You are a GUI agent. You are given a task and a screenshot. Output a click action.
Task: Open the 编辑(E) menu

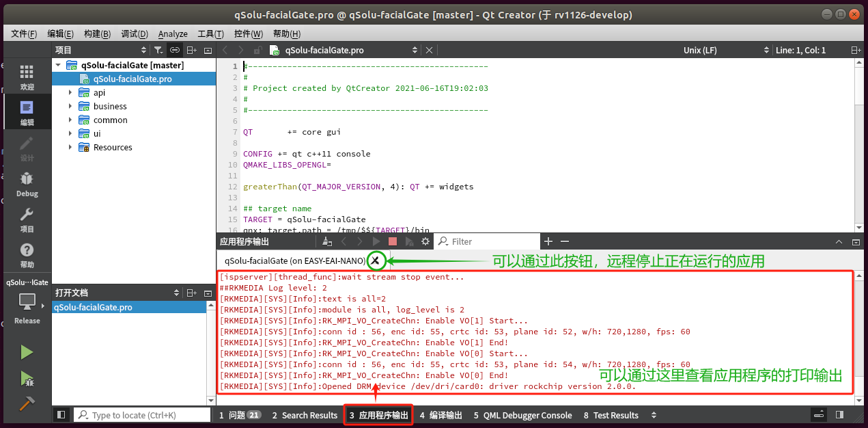tap(60, 34)
